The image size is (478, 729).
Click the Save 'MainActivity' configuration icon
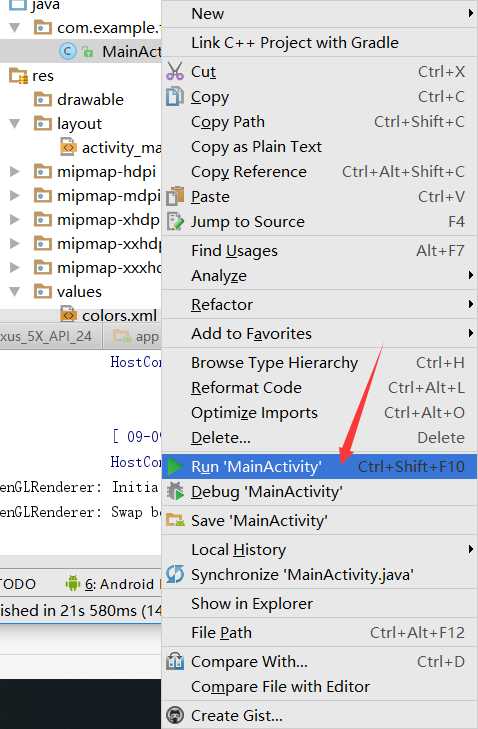tap(175, 520)
